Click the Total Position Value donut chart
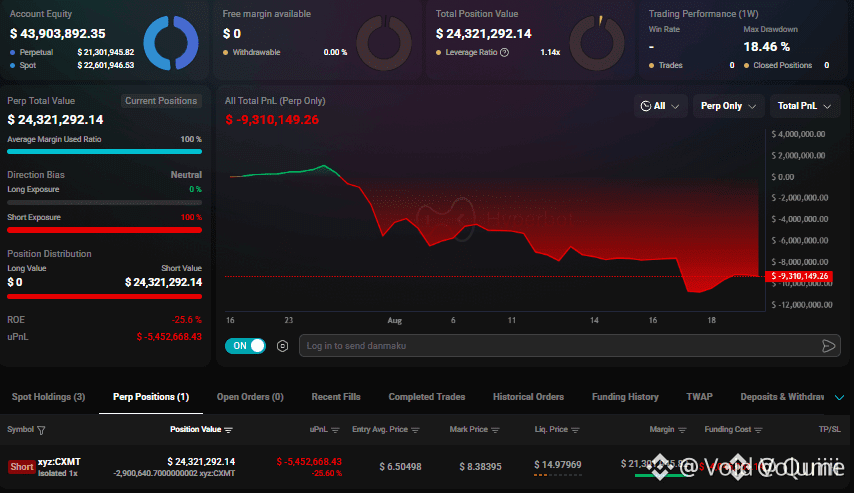 [x=597, y=42]
